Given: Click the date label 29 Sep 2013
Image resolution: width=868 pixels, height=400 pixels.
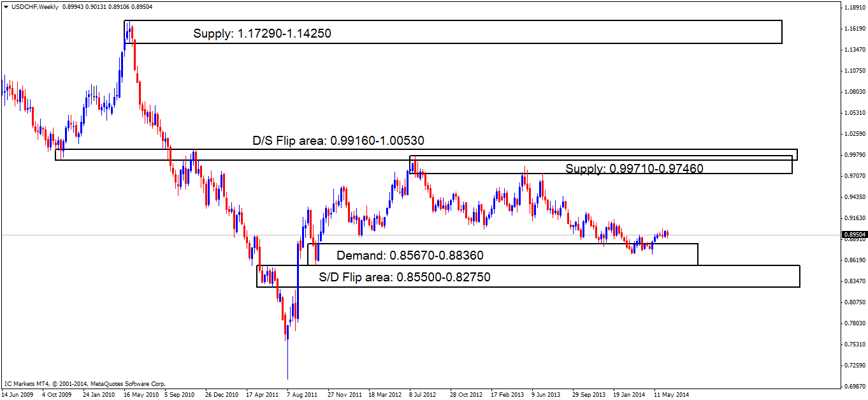Looking at the screenshot, I should (x=589, y=394).
